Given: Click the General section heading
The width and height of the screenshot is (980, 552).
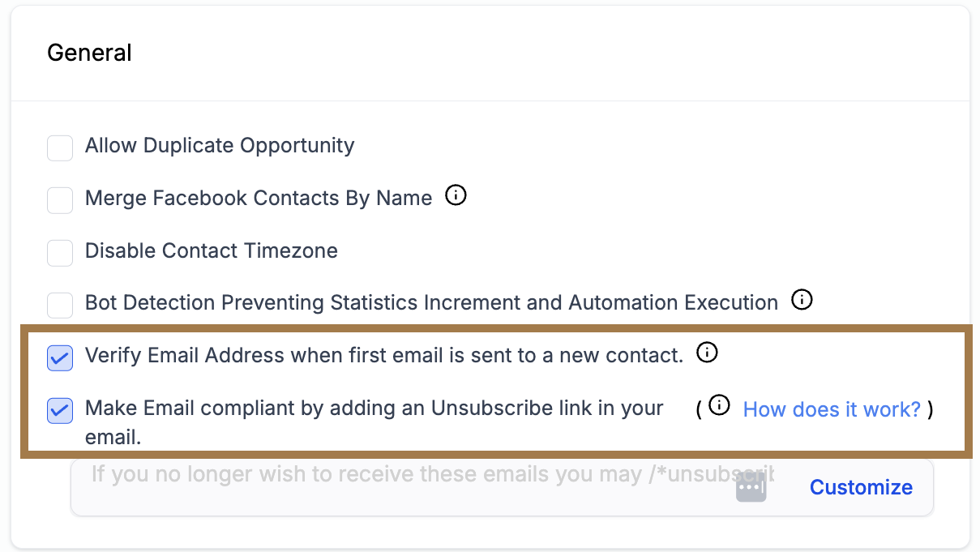Looking at the screenshot, I should pyautogui.click(x=89, y=53).
